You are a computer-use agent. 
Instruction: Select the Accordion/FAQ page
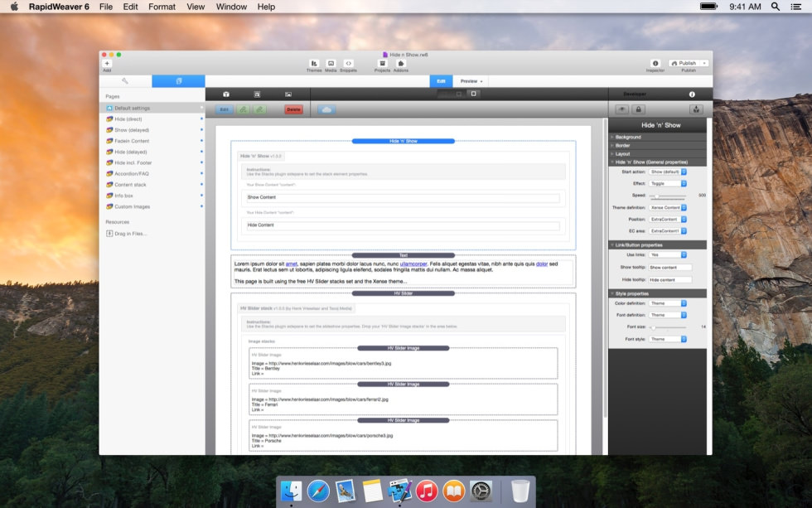(x=152, y=173)
